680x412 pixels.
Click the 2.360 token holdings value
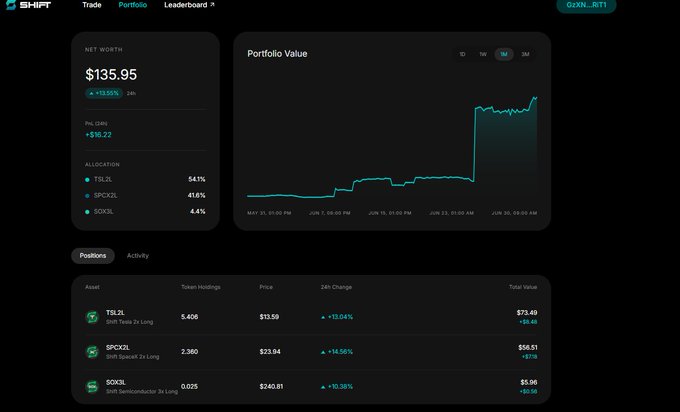190,352
